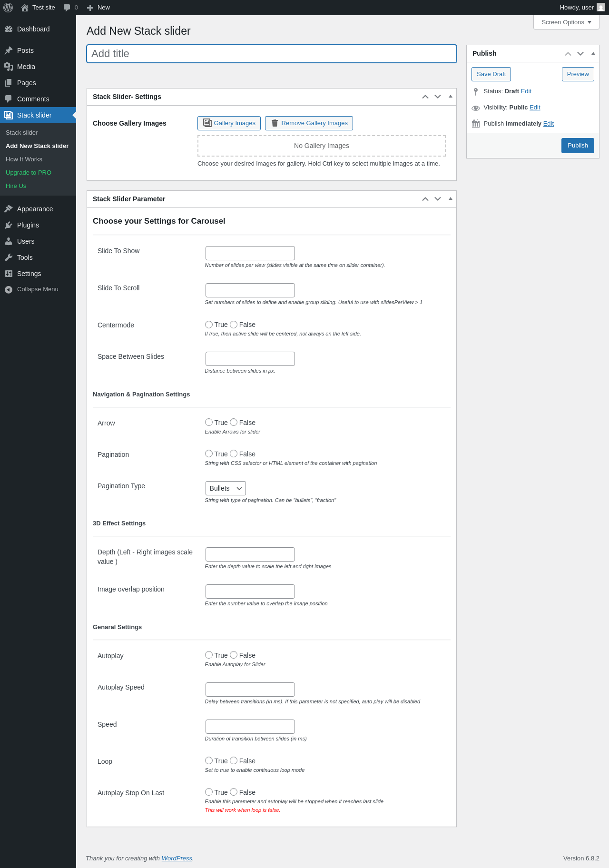The image size is (609, 868).
Task: Open the comments bubble in admin bar
Action: [x=67, y=8]
